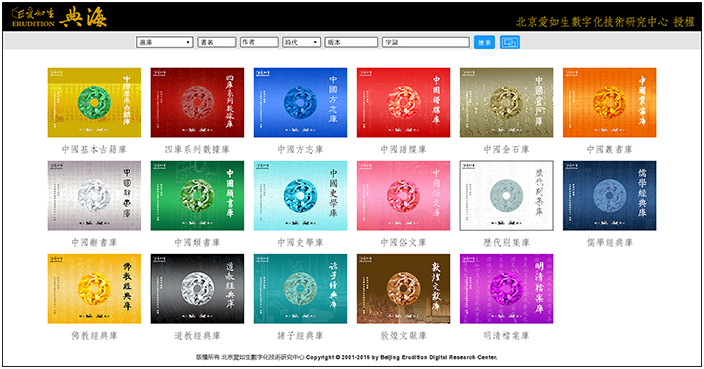The height and width of the screenshot is (369, 704).
Task: Focus the 作者 author input field
Action: [x=259, y=42]
